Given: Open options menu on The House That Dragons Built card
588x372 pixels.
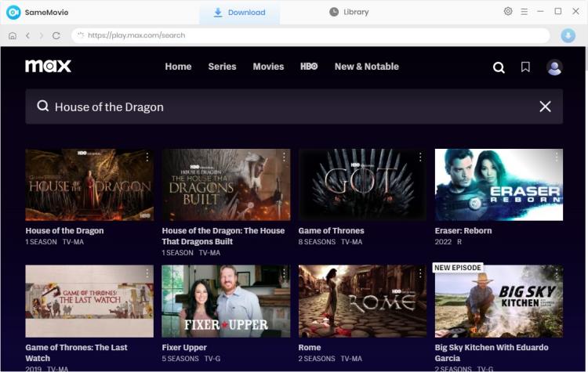Looking at the screenshot, I should point(284,157).
